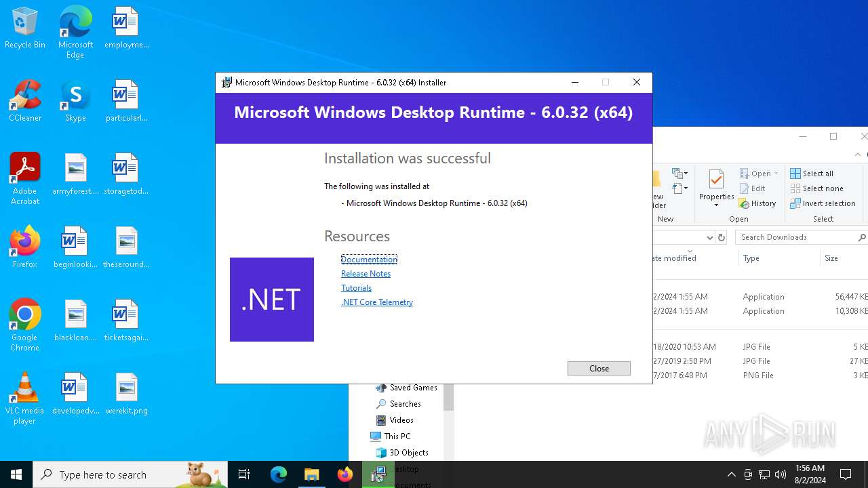Select Videos in navigation pane
This screenshot has width=868, height=488.
394,420
